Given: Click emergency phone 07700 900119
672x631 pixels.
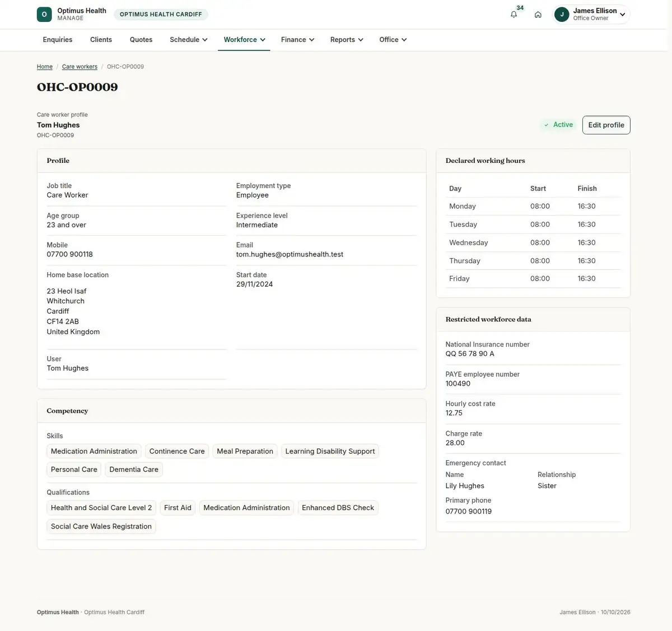Looking at the screenshot, I should tap(469, 511).
